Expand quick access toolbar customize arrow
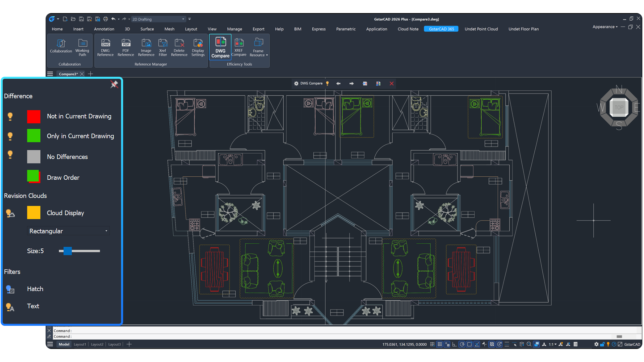 pos(190,19)
